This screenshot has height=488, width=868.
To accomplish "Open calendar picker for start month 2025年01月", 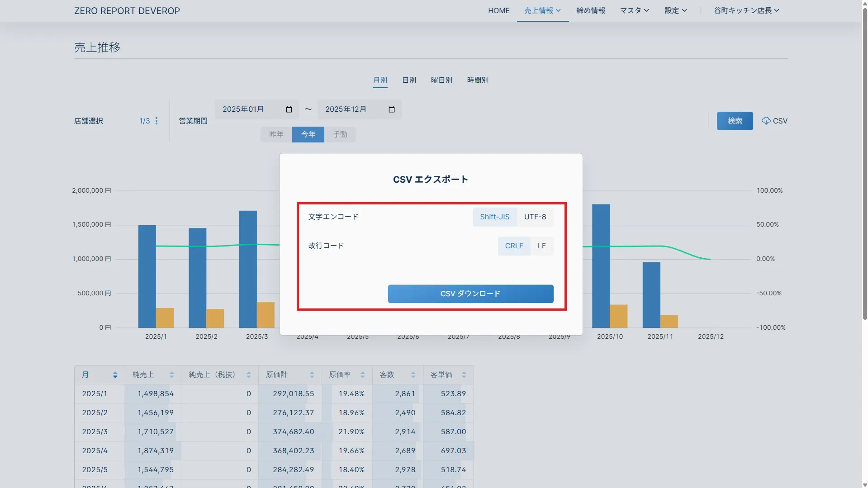I will pos(289,109).
